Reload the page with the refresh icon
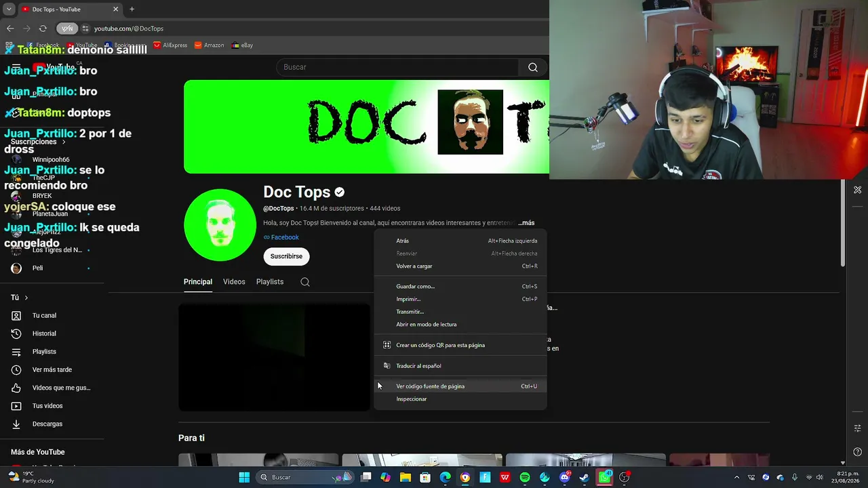Image resolution: width=868 pixels, height=488 pixels. [43, 28]
